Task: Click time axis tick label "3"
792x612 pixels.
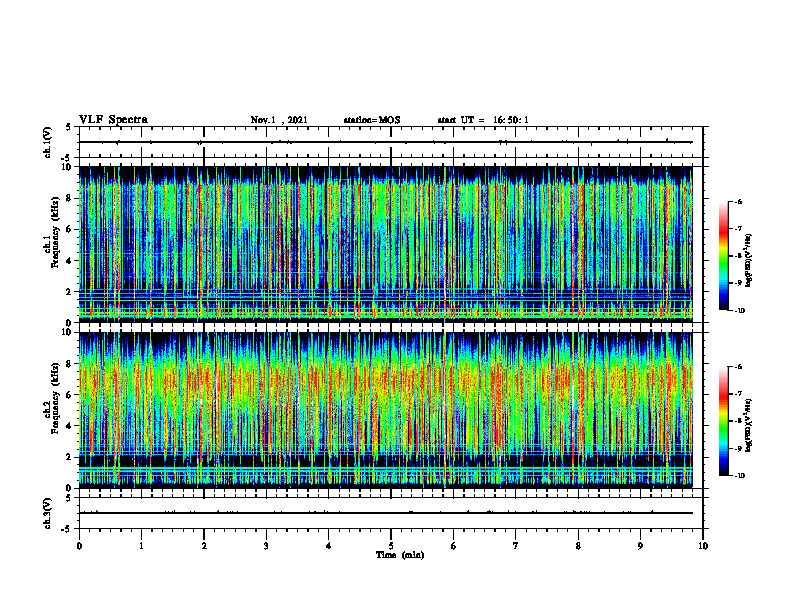Action: coord(266,546)
